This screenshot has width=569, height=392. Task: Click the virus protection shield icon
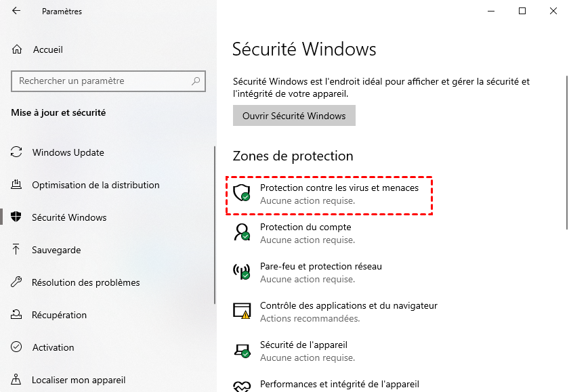coord(241,194)
